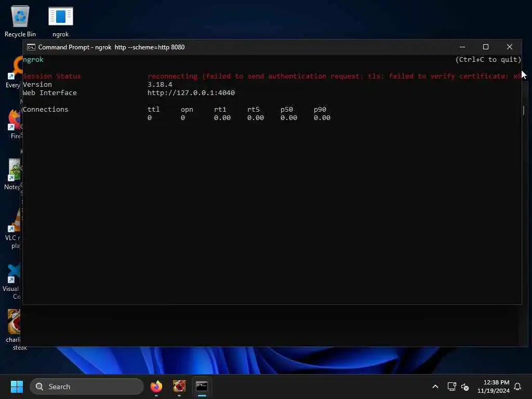532x399 pixels.
Task: Select the Notepad++ desktop shortcut
Action: [x=14, y=174]
